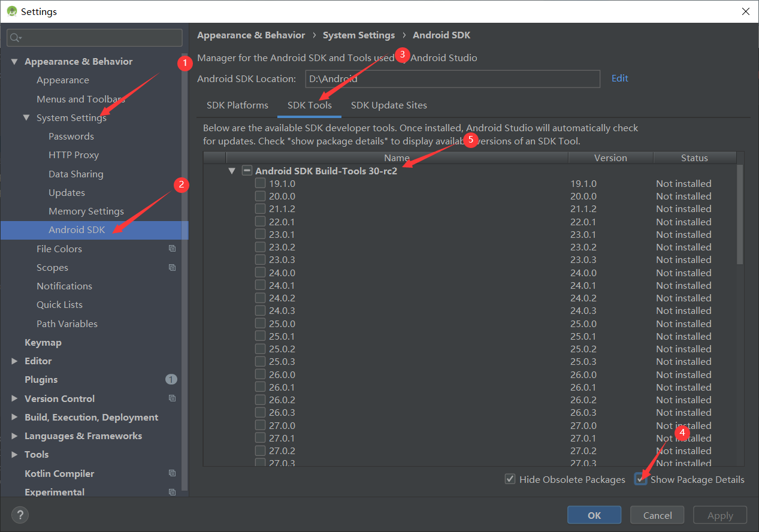Image resolution: width=759 pixels, height=532 pixels.
Task: Check the 19.1.0 build-tools checkbox
Action: pos(260,183)
